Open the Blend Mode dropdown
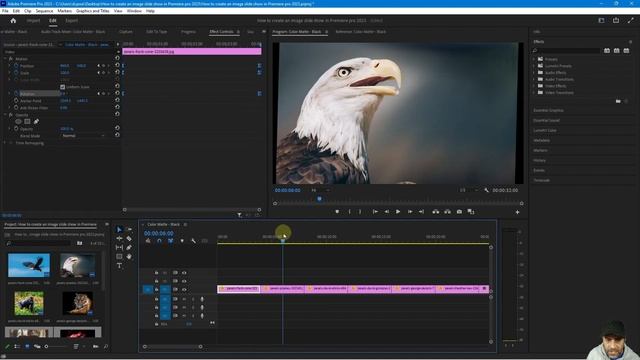640x360 pixels. coord(83,136)
